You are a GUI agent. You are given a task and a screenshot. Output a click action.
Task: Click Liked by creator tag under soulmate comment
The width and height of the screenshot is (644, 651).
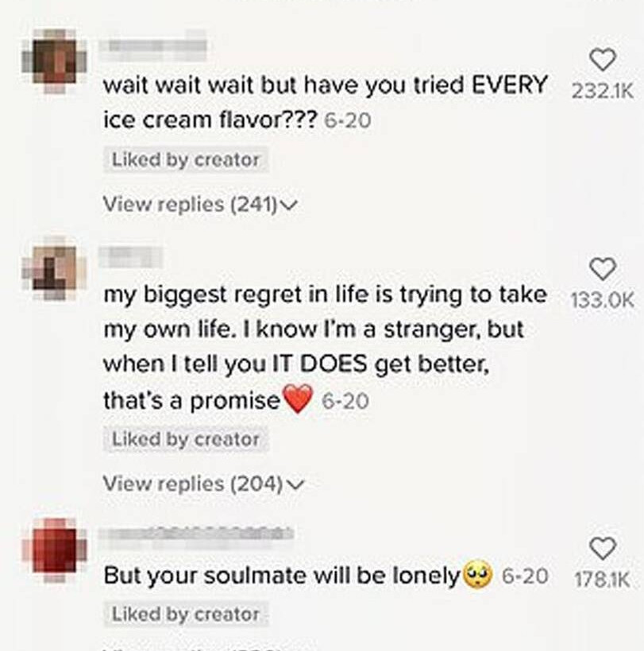pos(186,614)
